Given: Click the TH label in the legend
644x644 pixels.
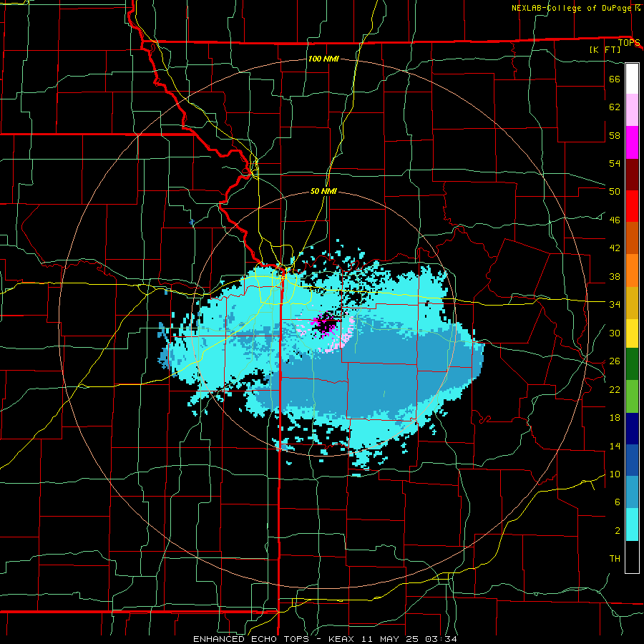Looking at the screenshot, I should click(x=615, y=558).
